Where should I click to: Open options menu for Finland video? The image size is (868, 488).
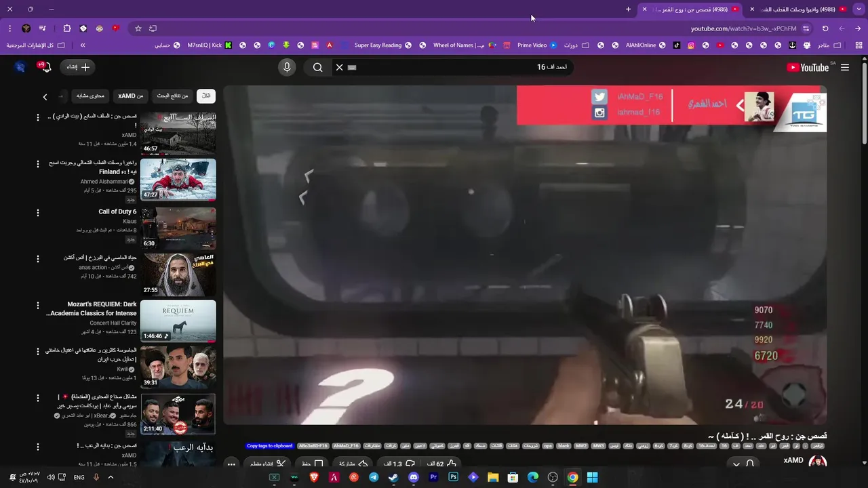pyautogui.click(x=38, y=164)
